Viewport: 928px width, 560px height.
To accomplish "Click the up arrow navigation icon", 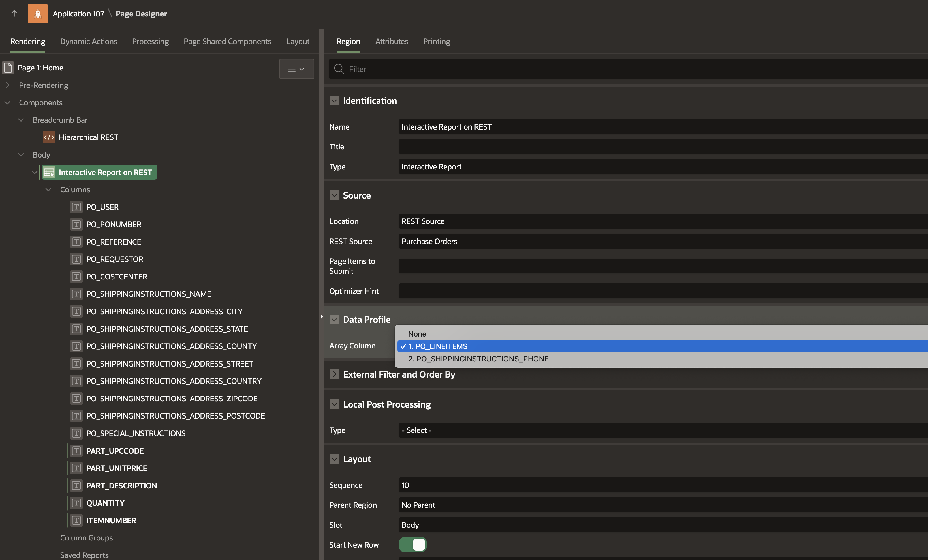I will (14, 14).
